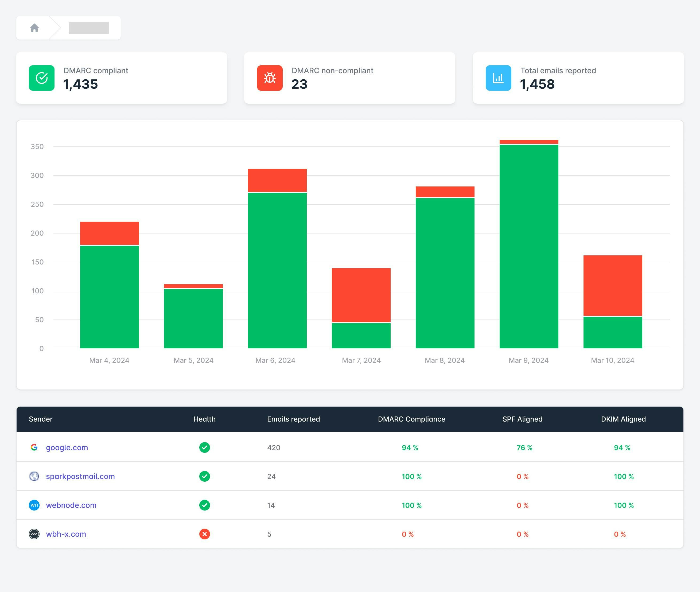700x592 pixels.
Task: Sort by the DMARC Compliance column header
Action: click(x=411, y=419)
